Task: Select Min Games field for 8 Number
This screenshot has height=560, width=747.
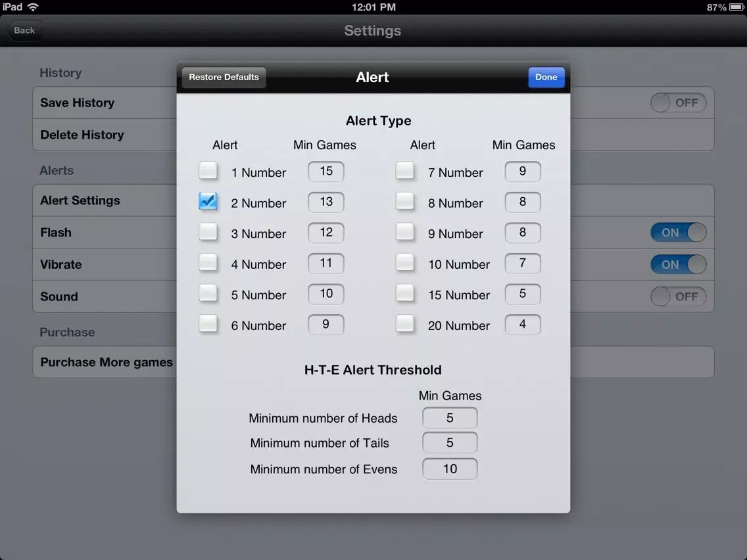Action: 523,202
